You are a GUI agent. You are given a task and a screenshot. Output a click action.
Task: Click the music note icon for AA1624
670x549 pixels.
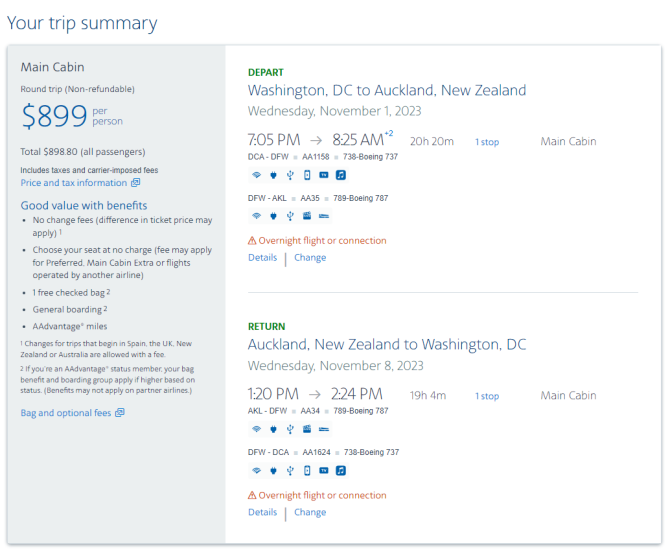point(341,470)
